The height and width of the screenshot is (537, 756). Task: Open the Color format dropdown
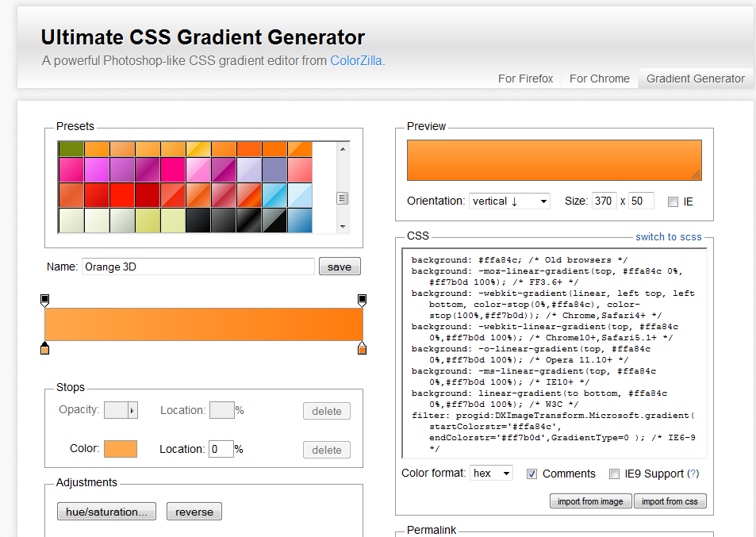tap(491, 474)
